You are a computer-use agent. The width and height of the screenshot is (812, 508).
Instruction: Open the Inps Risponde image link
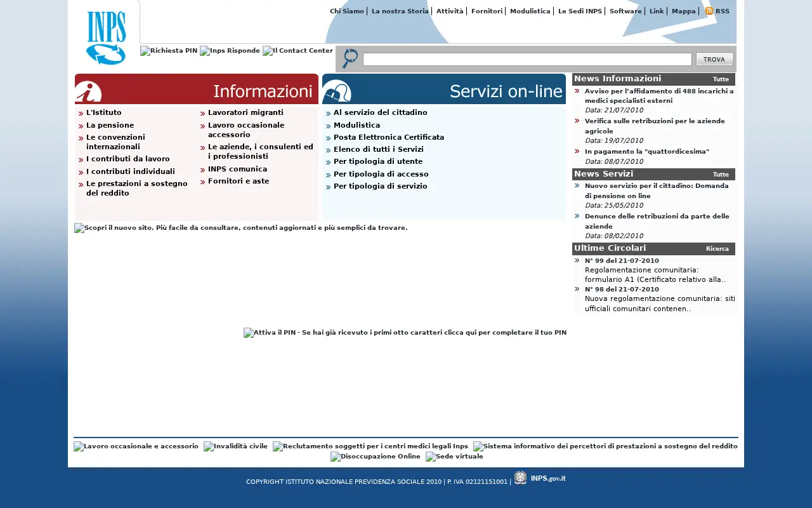tap(230, 51)
